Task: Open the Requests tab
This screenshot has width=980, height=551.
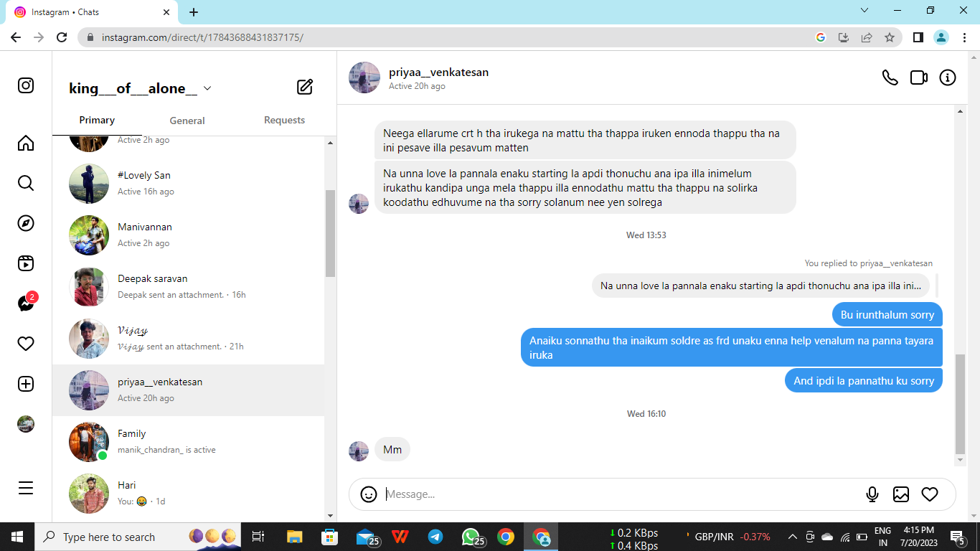Action: tap(284, 121)
